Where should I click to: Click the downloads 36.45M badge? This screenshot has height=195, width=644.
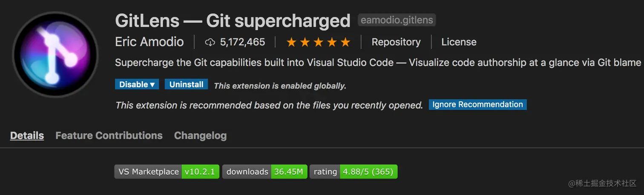point(264,172)
